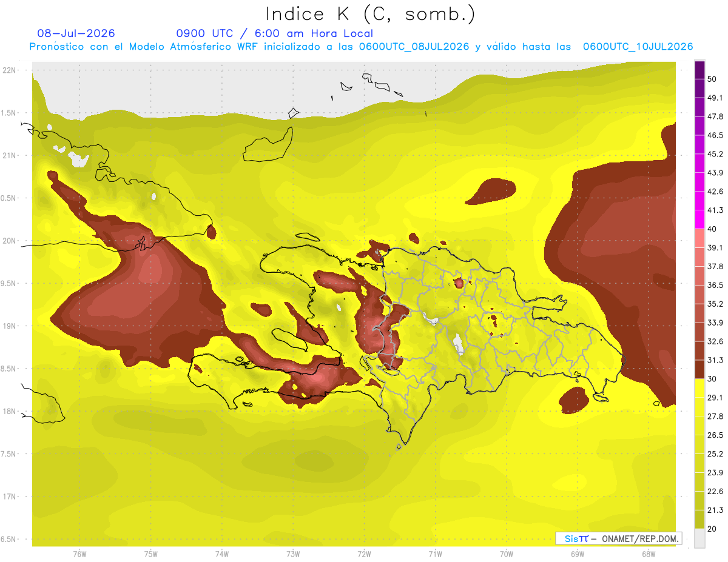Screen dimensions: 728x562
Task: Pick the gray swatch below legend value 20
Action: 699,538
